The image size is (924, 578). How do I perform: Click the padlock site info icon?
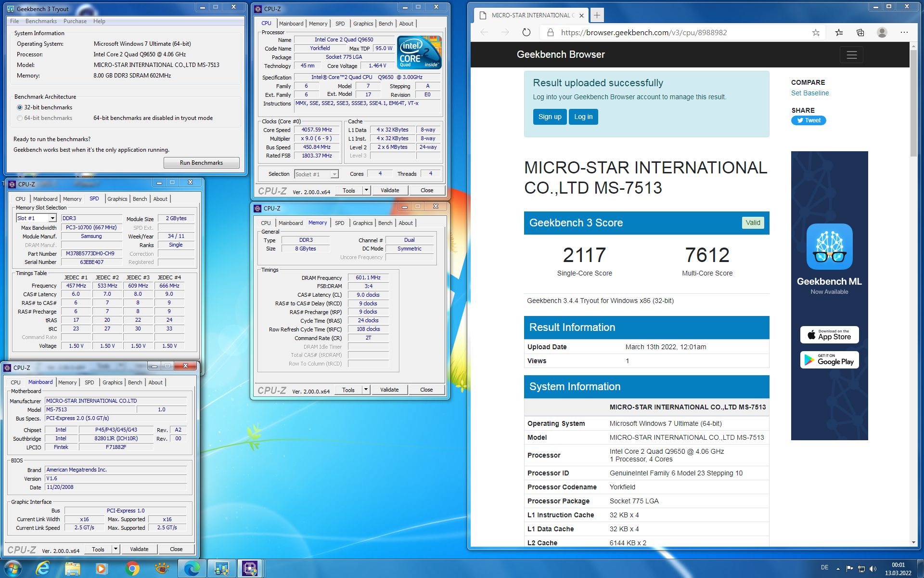pyautogui.click(x=550, y=32)
